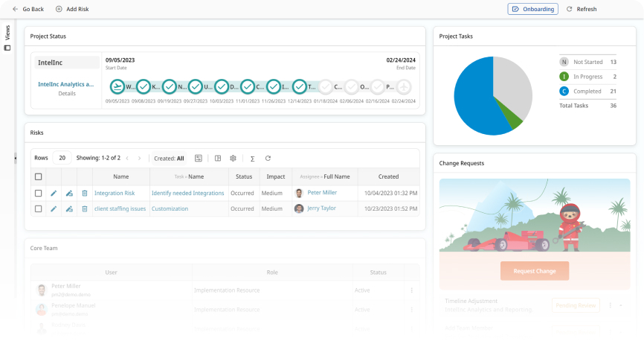Screen dimensions: 644x341
Task: Delete client staffing issues with trash icon
Action: click(85, 209)
